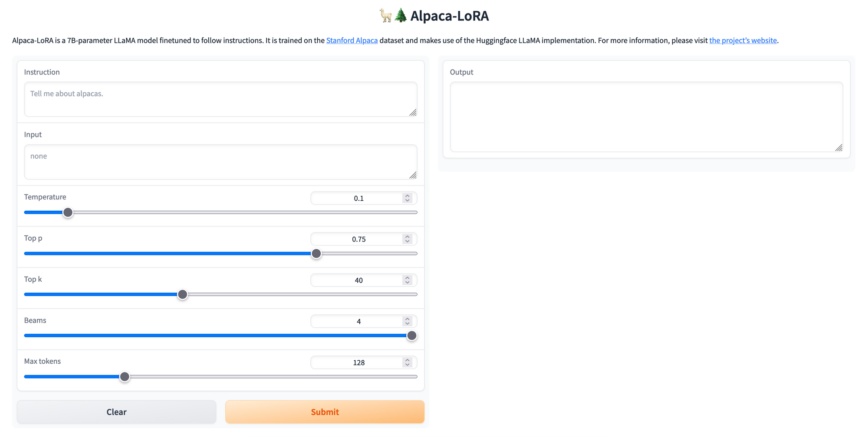
Task: Click the Beams slider handle
Action: pos(412,336)
